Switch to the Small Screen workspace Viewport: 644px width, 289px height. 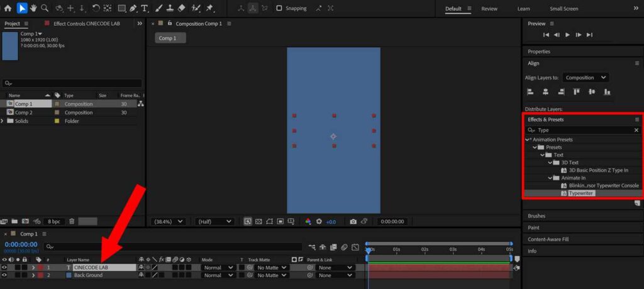(563, 9)
